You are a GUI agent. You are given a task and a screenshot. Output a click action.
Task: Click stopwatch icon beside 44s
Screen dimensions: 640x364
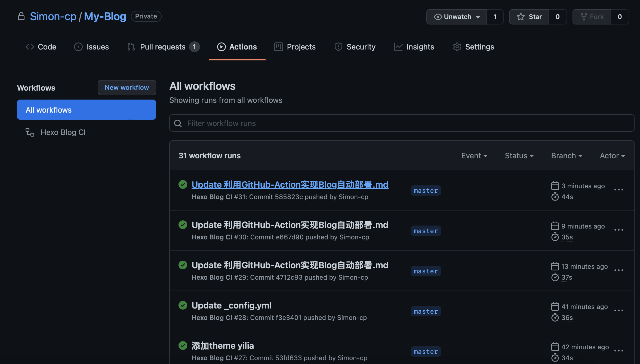tap(555, 196)
